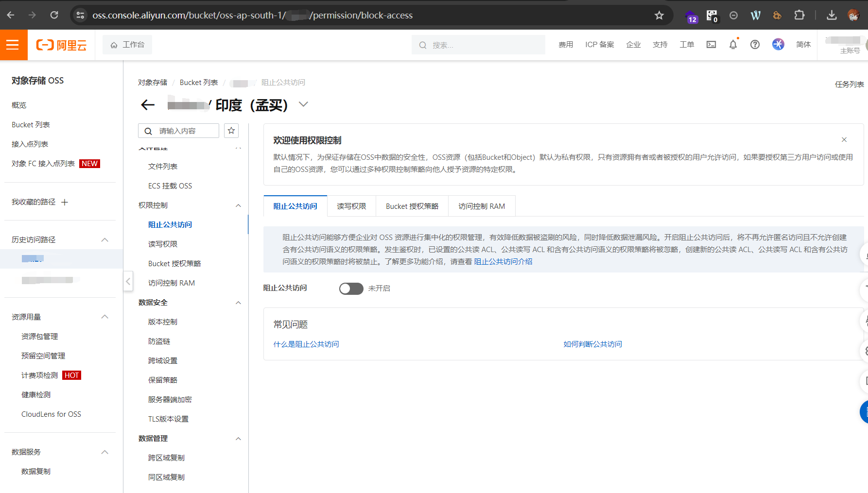Viewport: 868px width, 493px height.
Task: Open 防盗链 settings
Action: click(159, 341)
